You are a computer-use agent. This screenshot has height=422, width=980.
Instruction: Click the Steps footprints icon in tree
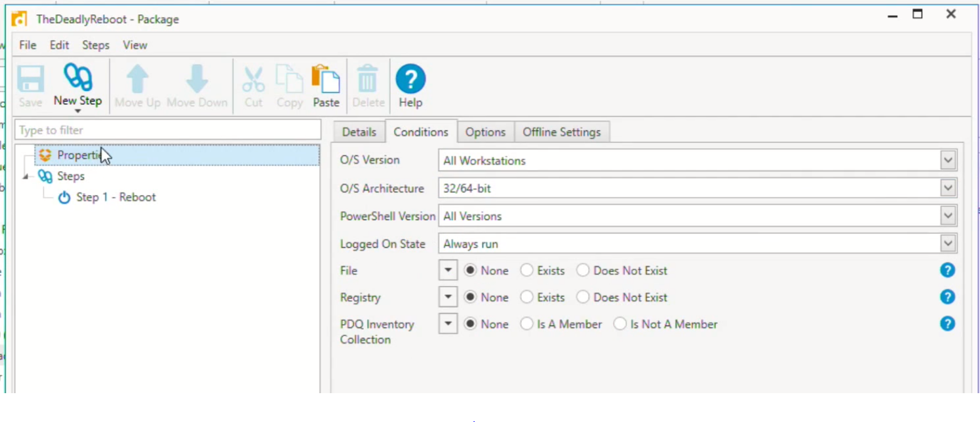45,176
